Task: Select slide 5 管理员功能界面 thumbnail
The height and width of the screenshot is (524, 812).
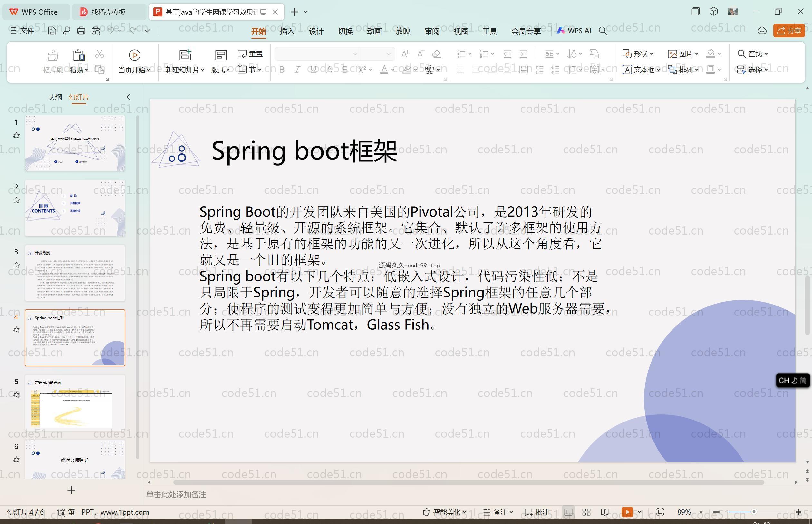Action: click(75, 403)
